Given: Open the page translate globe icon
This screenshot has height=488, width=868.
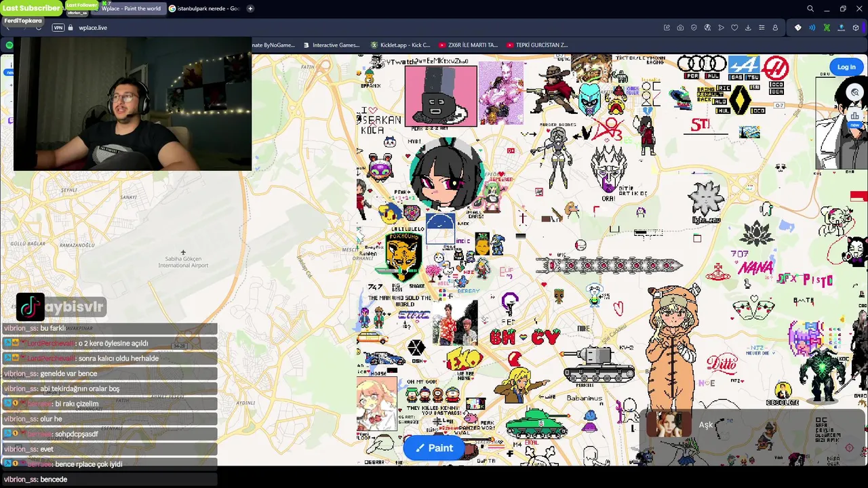Looking at the screenshot, I should tap(707, 28).
